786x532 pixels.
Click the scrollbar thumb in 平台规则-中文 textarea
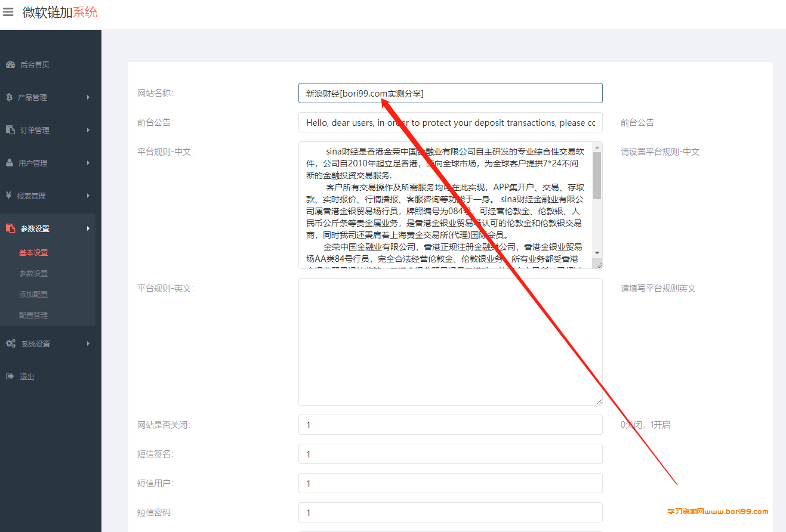coord(597,175)
